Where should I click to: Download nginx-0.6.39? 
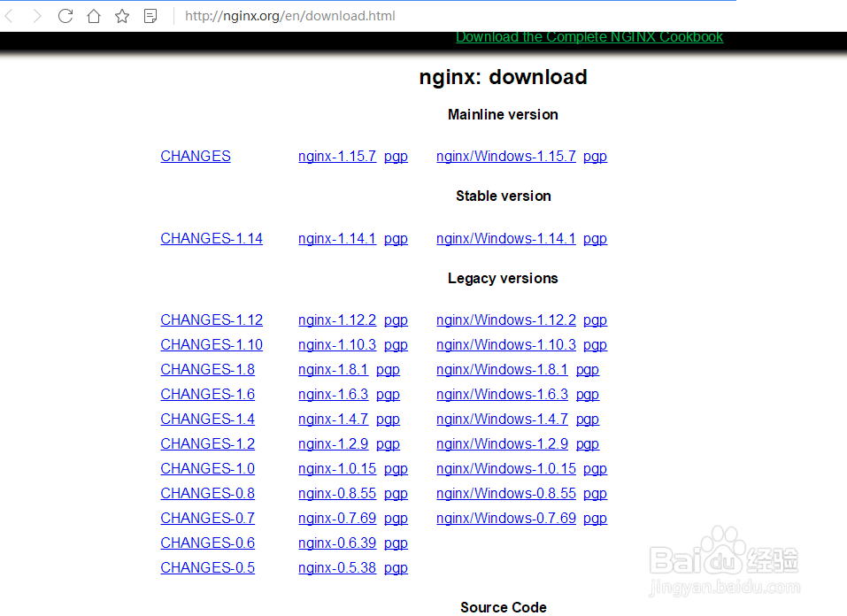click(337, 543)
